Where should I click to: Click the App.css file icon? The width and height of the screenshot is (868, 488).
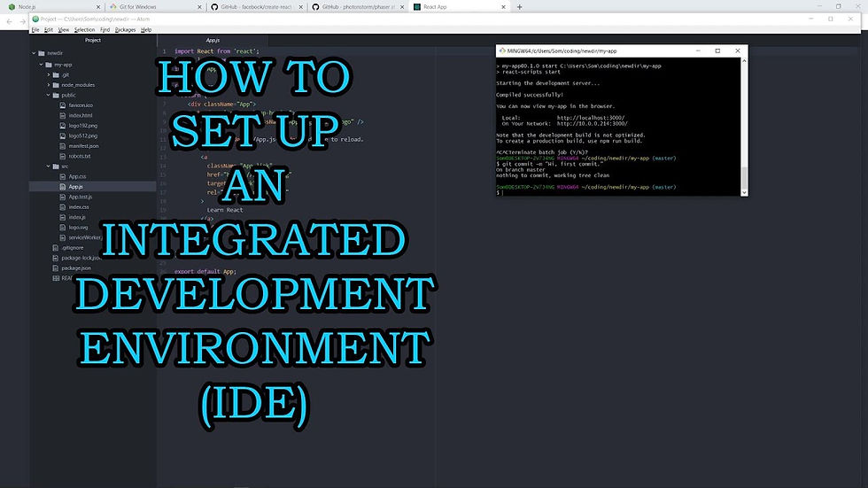[63, 176]
